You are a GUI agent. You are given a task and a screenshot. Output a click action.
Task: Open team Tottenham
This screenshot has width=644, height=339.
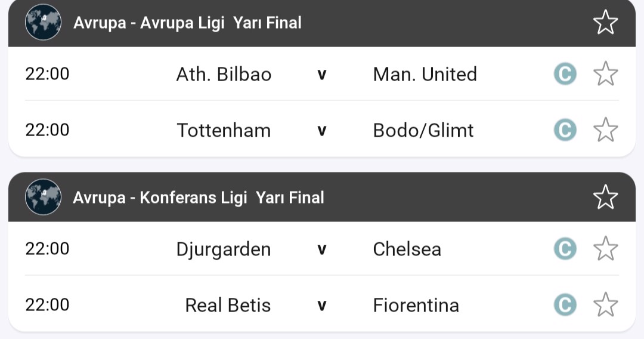pos(224,130)
